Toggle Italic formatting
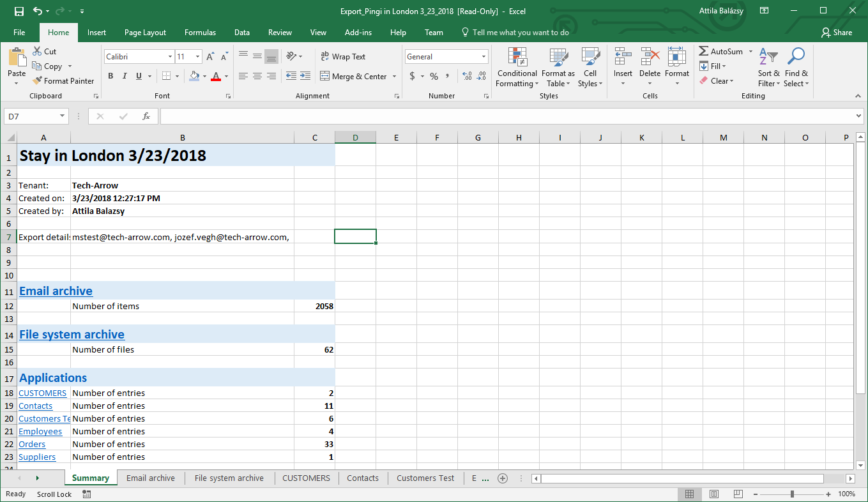Viewport: 868px width, 502px height. pos(125,76)
